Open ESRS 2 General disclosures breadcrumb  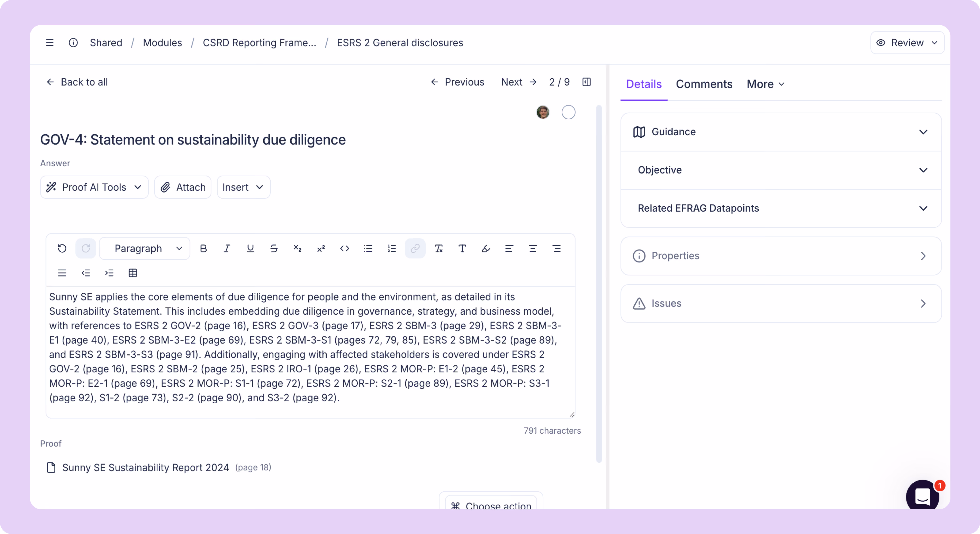pyautogui.click(x=400, y=43)
